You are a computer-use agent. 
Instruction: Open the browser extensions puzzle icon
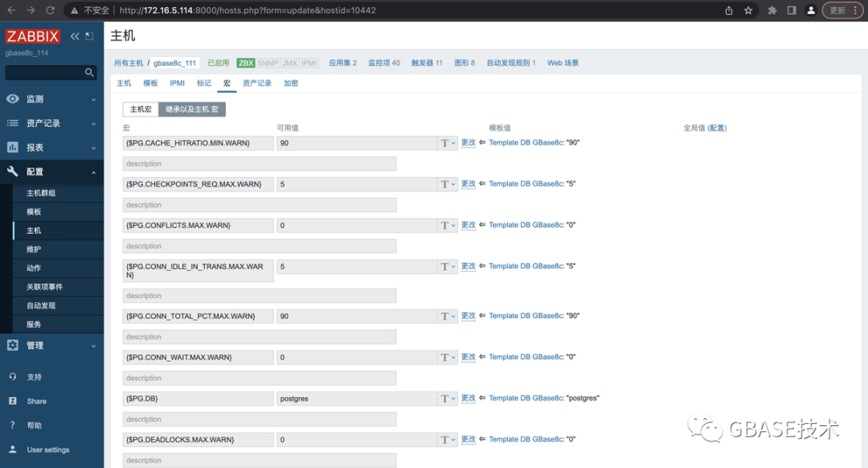(x=772, y=10)
